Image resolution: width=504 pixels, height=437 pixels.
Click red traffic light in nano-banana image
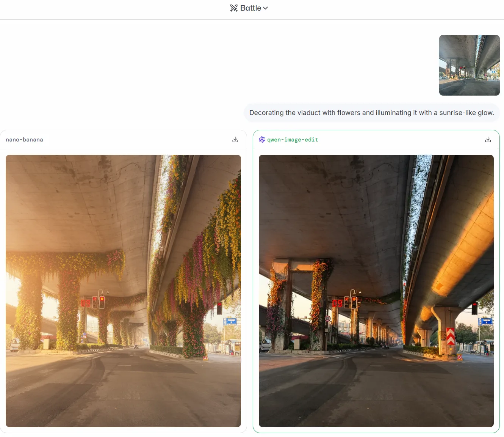click(x=102, y=302)
